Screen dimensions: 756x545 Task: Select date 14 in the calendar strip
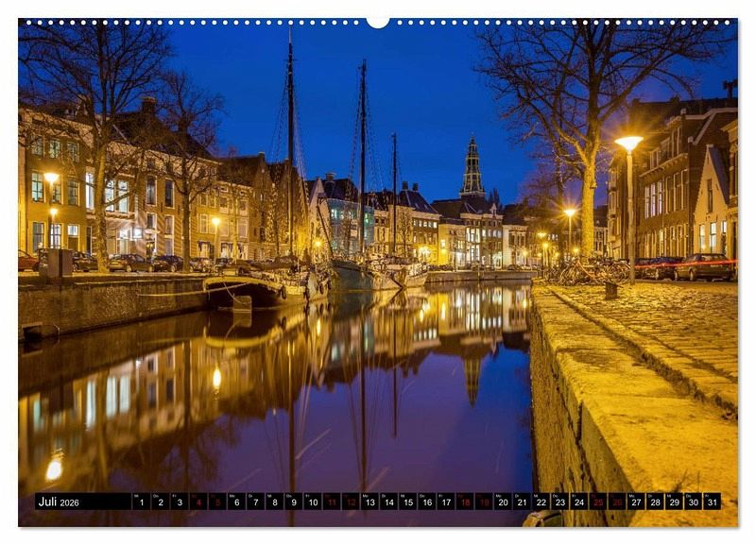coord(389,502)
